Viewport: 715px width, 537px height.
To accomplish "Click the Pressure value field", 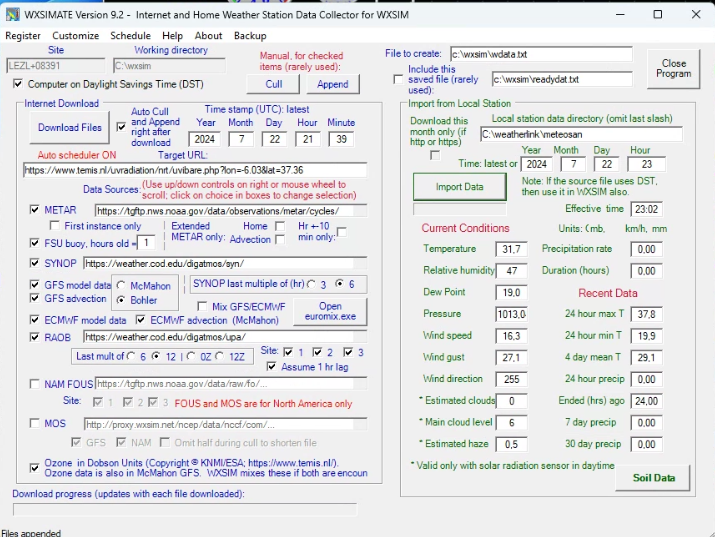I will 511,314.
